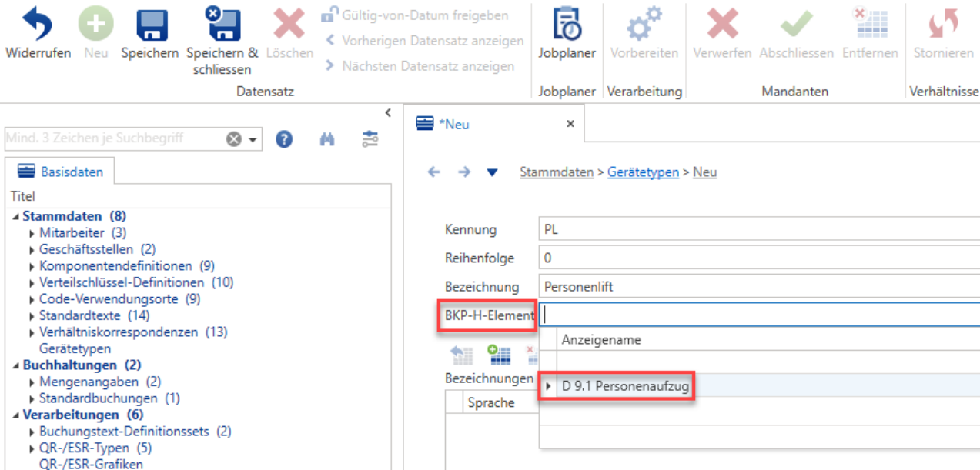
Task: Click the search field Mind. 3 Zeichen
Action: [114, 139]
